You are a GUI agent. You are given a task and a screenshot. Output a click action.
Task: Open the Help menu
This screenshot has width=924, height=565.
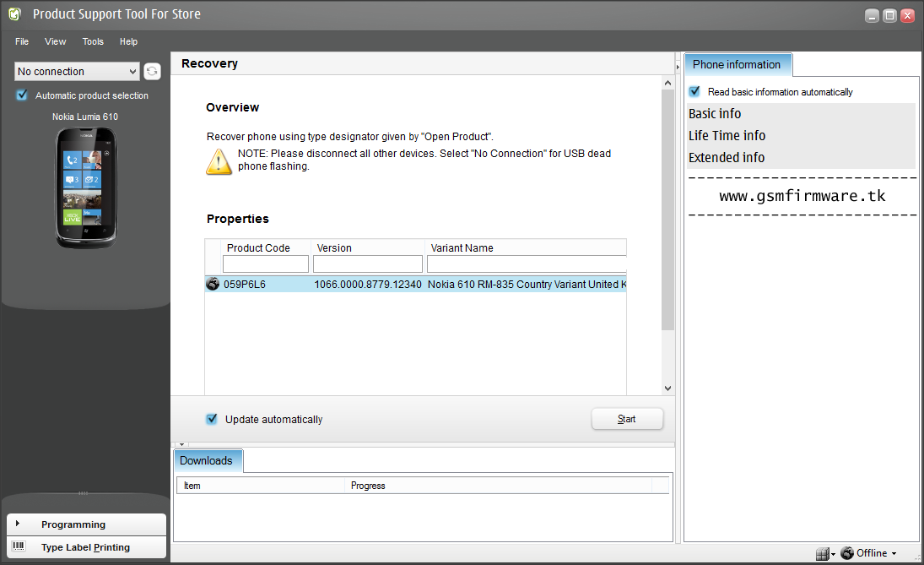[x=128, y=41]
